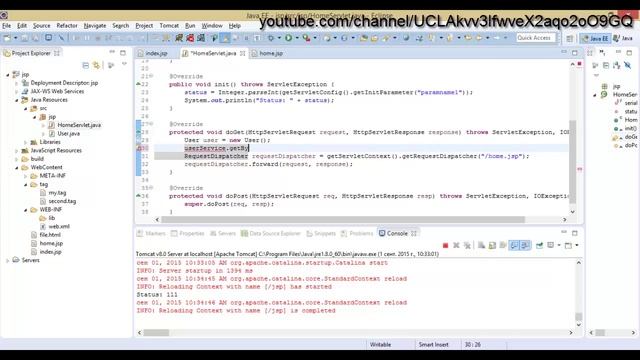Viewport: 640px width, 360px height.
Task: Click Remove Launch gray X in Console
Action: click(456, 245)
